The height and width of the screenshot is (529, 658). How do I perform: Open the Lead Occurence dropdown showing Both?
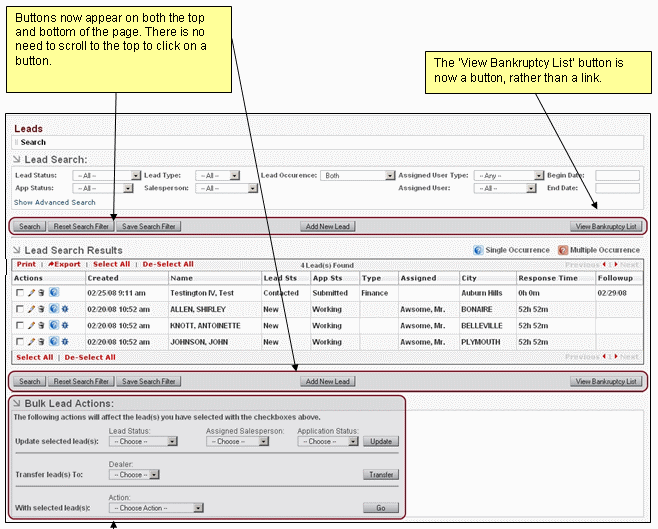click(x=357, y=175)
